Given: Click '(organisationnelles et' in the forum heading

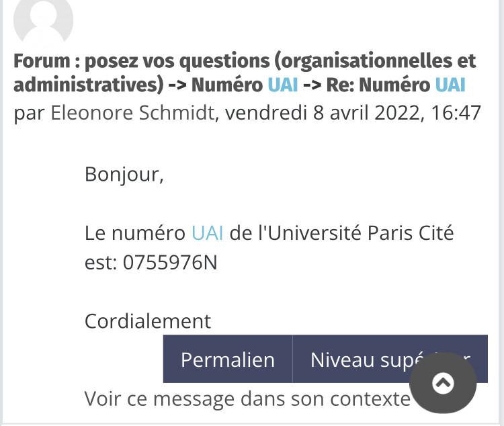Looking at the screenshot, I should point(375,61).
